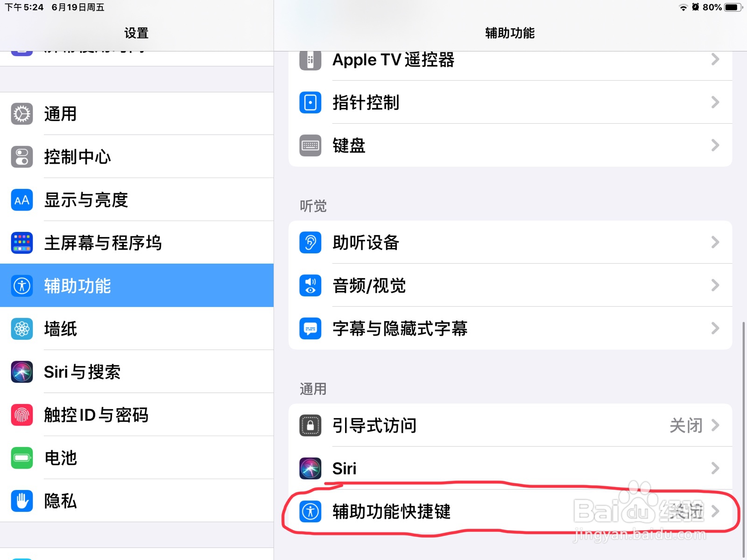
Task: Expand the 音频/视觉 row chevron
Action: 715,286
